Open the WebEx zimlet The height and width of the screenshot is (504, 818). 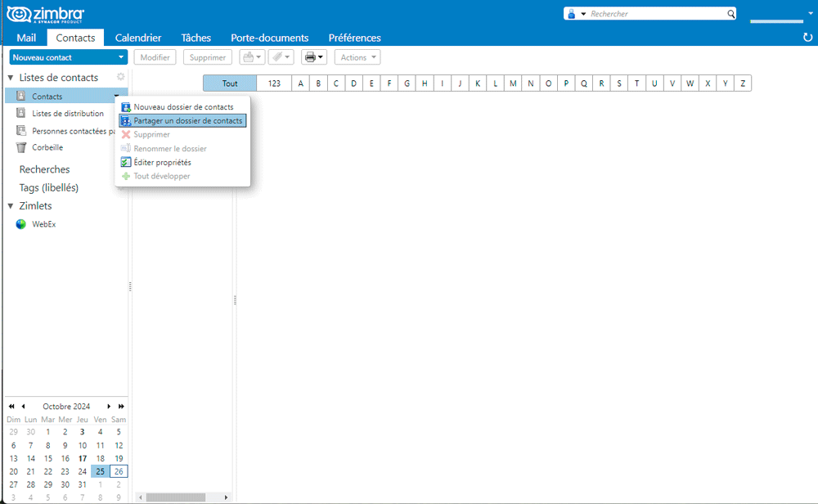pos(44,224)
